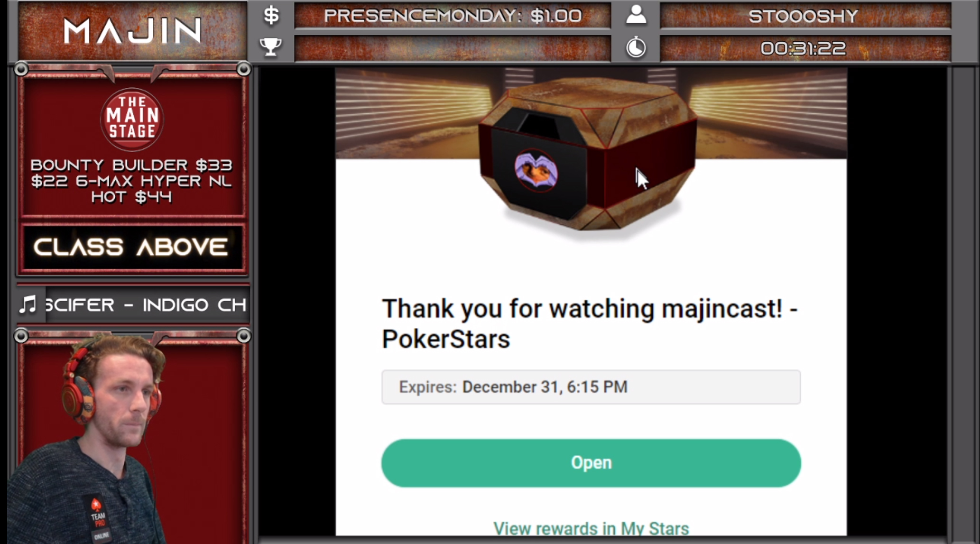Click the Expires December 31 field

pos(591,387)
